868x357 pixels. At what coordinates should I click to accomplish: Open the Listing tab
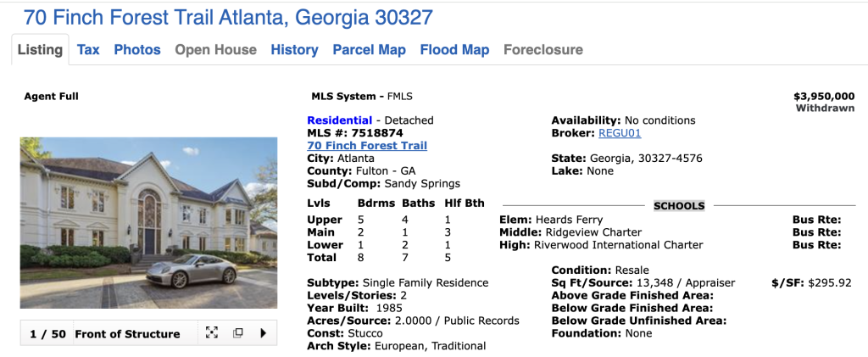pos(40,50)
